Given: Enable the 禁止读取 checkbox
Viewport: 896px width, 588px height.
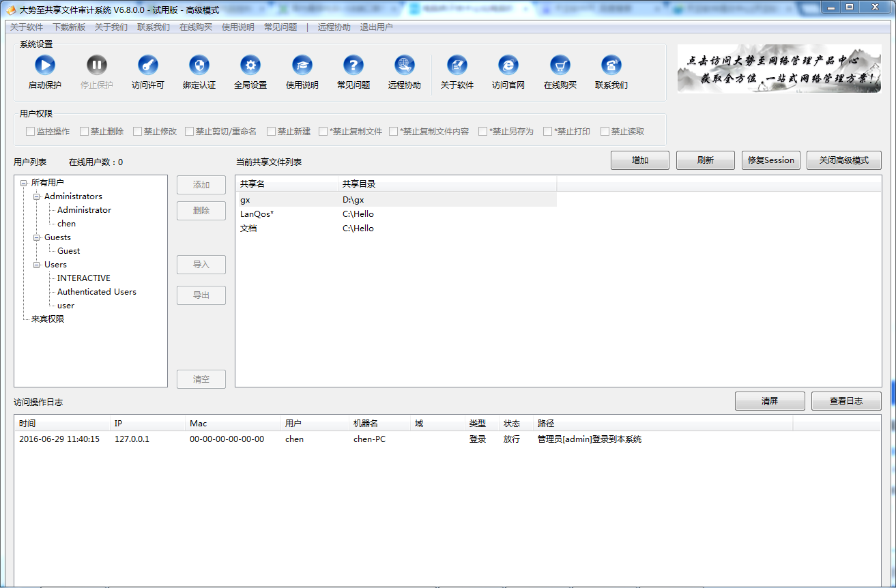Looking at the screenshot, I should click(x=605, y=132).
